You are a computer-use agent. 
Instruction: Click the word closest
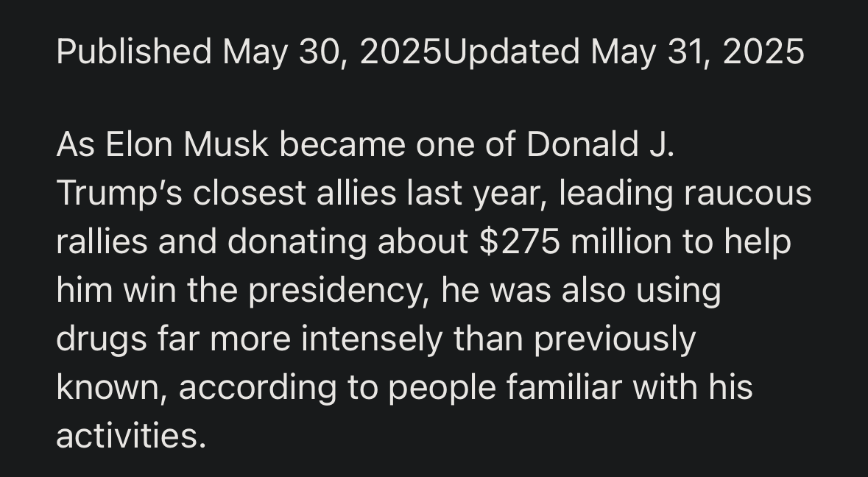tap(249, 193)
